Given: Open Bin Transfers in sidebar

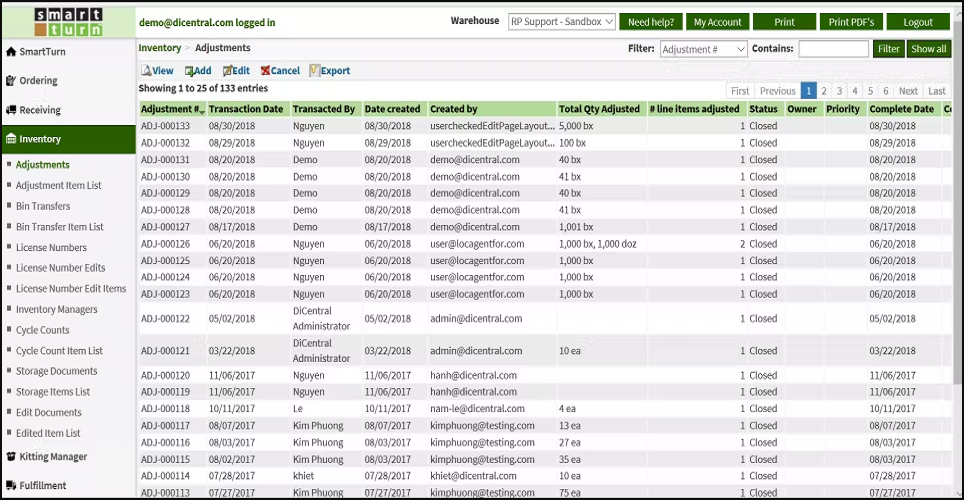Looking at the screenshot, I should pyautogui.click(x=43, y=206).
